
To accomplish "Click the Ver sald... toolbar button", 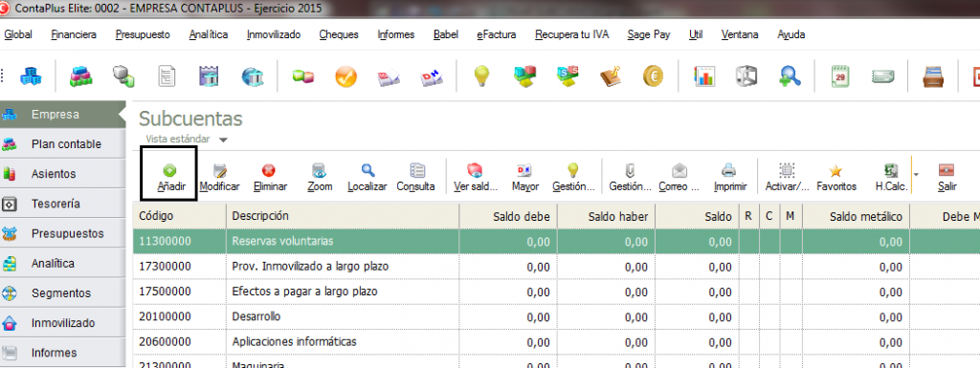I will click(475, 177).
